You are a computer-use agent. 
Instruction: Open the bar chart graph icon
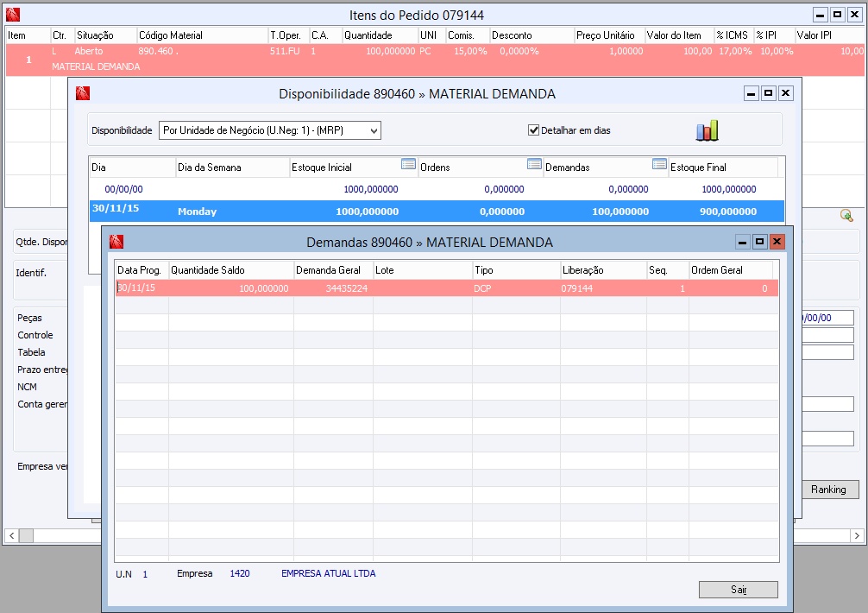pos(707,130)
